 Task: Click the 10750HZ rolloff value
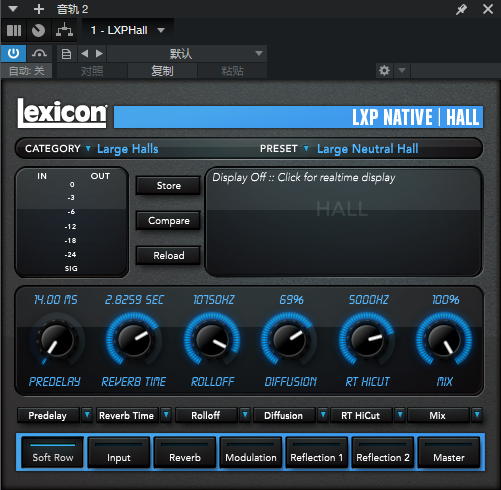click(214, 300)
